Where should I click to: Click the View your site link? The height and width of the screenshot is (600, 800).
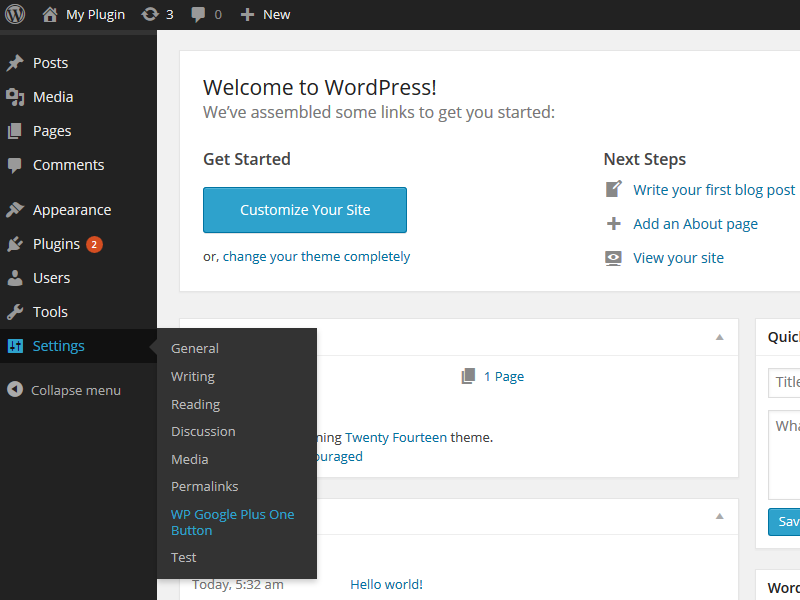click(678, 258)
